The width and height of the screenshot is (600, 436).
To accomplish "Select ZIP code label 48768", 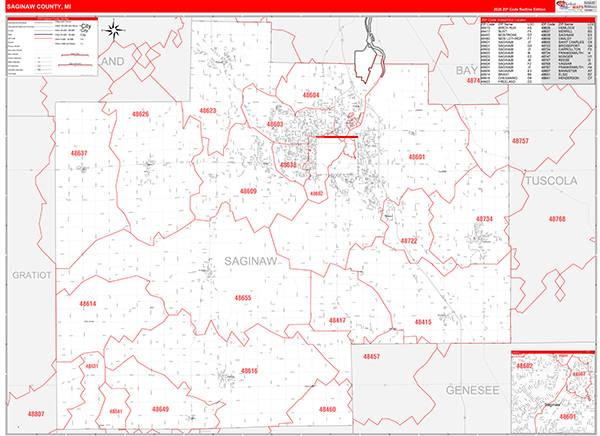I will click(x=557, y=219).
